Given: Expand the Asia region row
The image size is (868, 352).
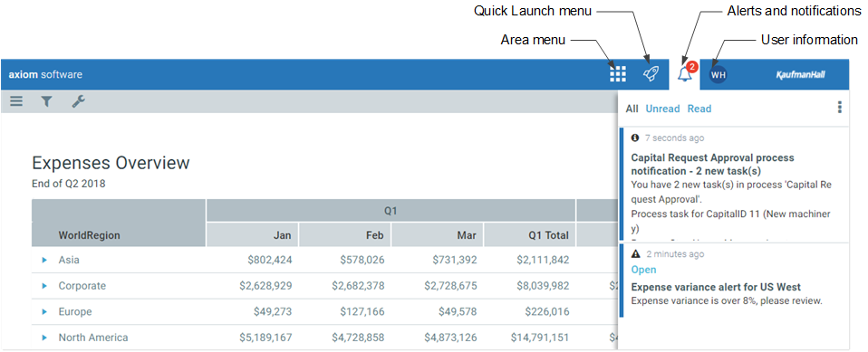Looking at the screenshot, I should tap(44, 260).
